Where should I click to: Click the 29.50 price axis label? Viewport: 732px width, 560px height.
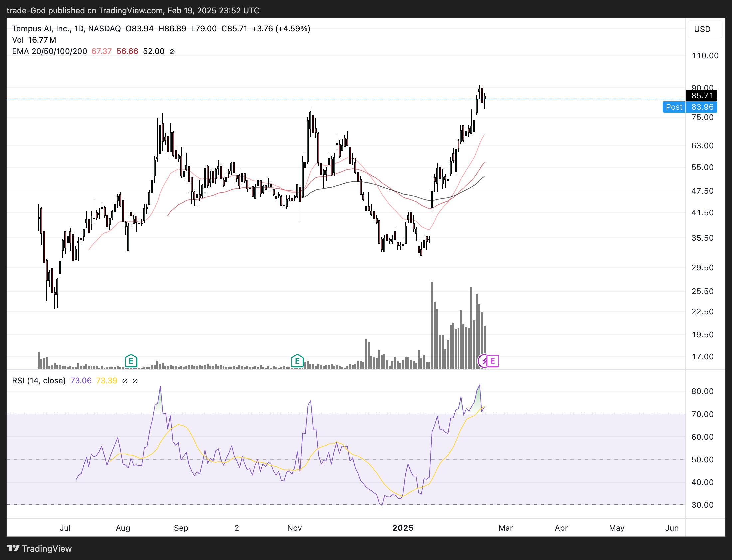703,268
